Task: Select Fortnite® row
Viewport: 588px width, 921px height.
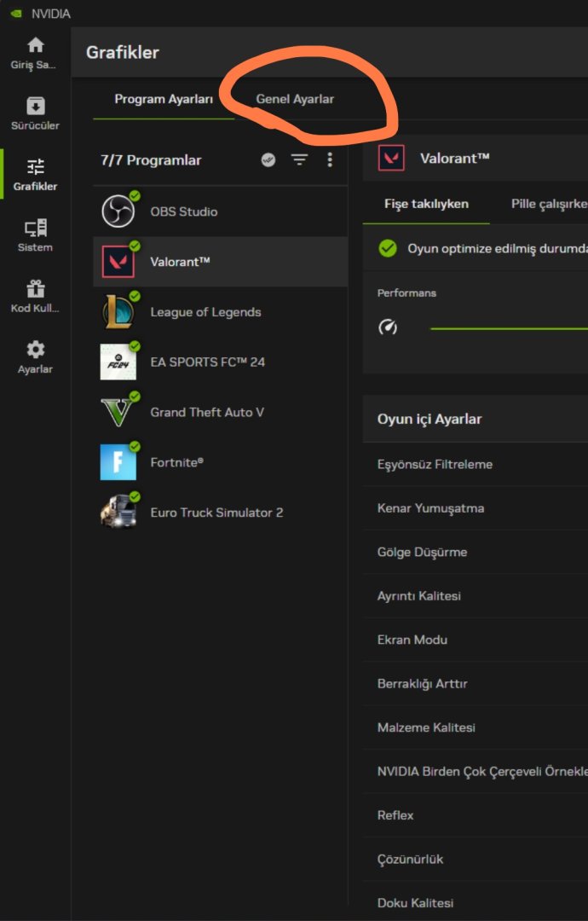Action: coord(221,462)
